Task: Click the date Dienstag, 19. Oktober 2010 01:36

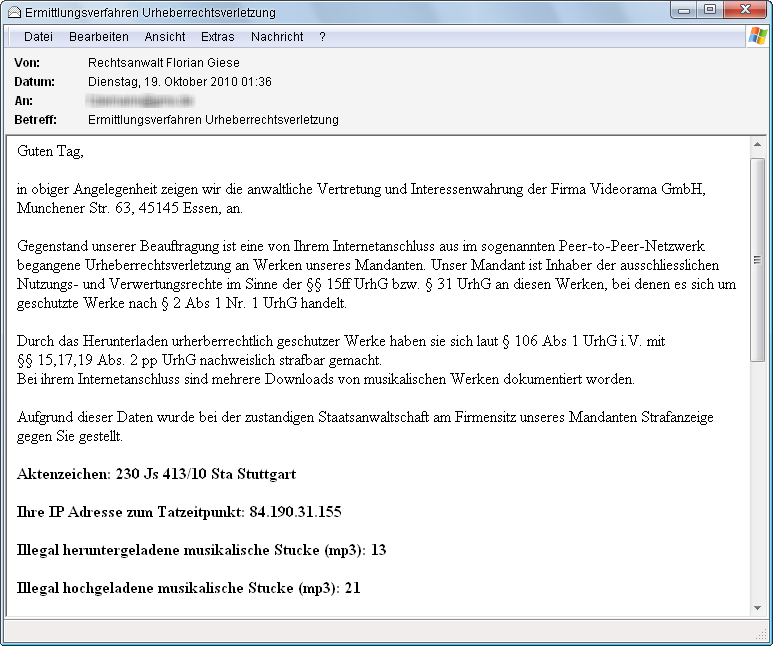Action: pos(179,82)
